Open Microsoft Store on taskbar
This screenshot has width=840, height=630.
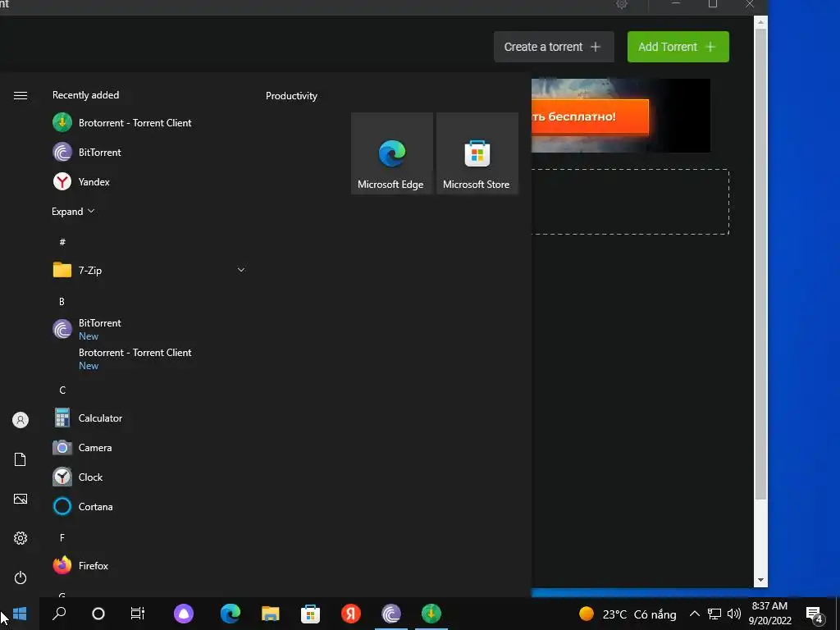pyautogui.click(x=310, y=614)
